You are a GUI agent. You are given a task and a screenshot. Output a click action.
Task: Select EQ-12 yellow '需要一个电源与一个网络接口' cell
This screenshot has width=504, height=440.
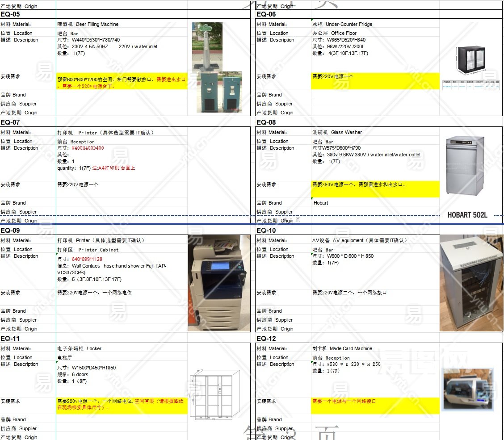[x=375, y=406]
